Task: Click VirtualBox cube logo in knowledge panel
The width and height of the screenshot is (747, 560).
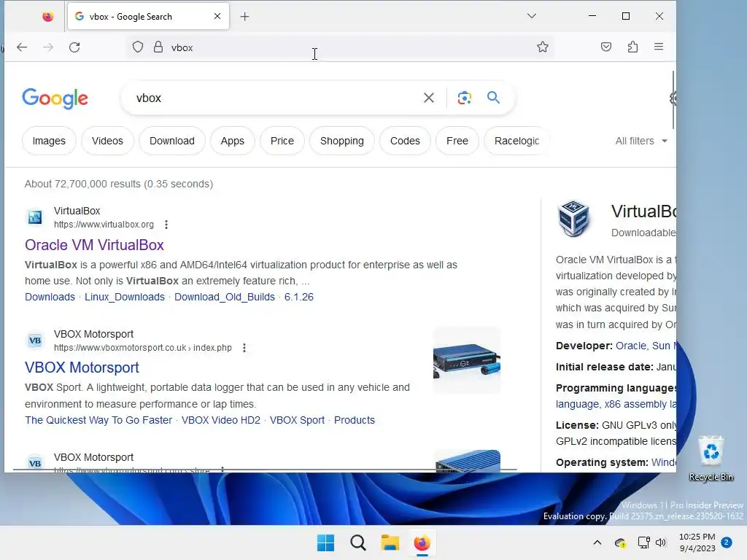Action: (573, 219)
